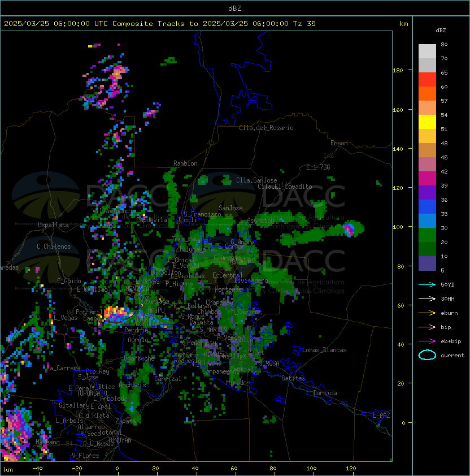The width and height of the screenshot is (470, 476).
Task: Click the 'eb+bip' legend label
Action: (x=451, y=341)
